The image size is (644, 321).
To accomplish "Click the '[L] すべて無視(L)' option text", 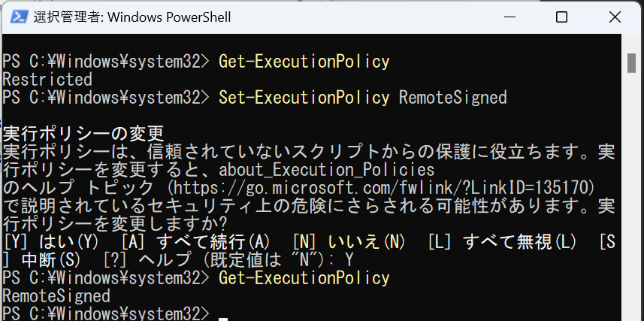I will click(x=502, y=243).
